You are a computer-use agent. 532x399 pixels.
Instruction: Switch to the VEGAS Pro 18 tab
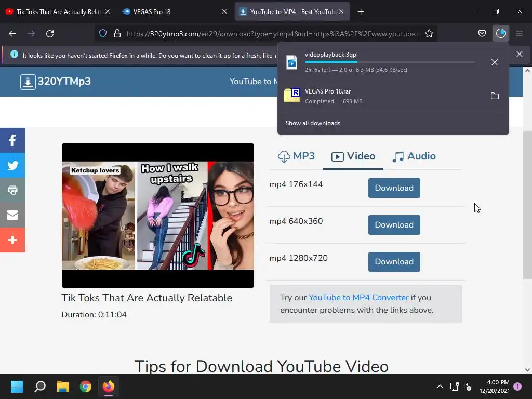click(x=170, y=12)
